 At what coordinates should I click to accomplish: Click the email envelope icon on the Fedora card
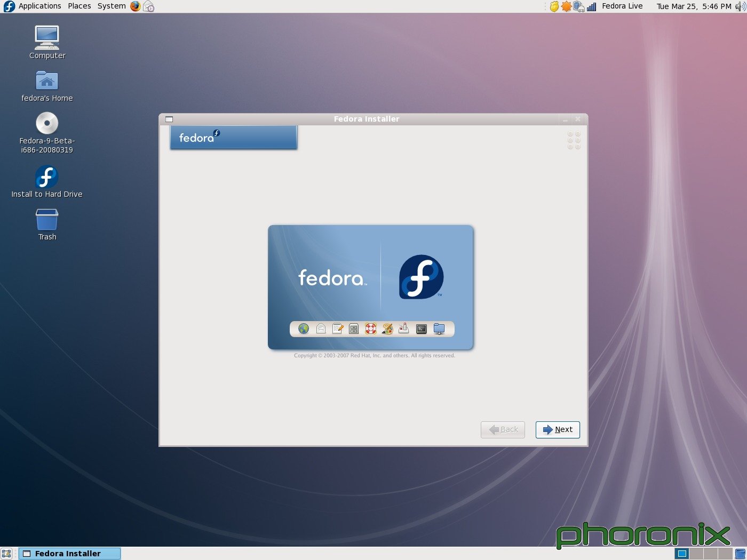(321, 329)
